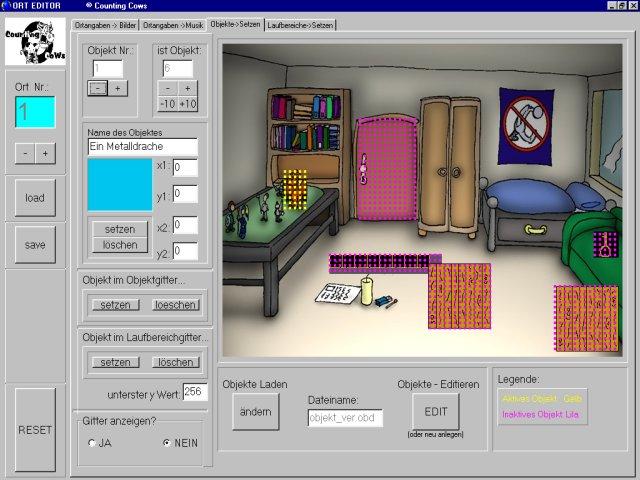The height and width of the screenshot is (480, 640).
Task: Click the ändern button under Objekte Laden
Action: point(256,412)
